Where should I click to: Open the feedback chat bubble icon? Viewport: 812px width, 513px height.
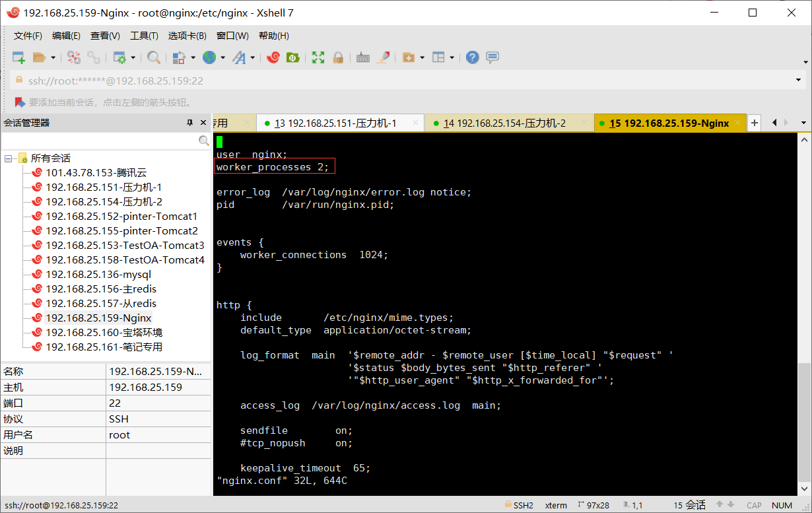492,57
